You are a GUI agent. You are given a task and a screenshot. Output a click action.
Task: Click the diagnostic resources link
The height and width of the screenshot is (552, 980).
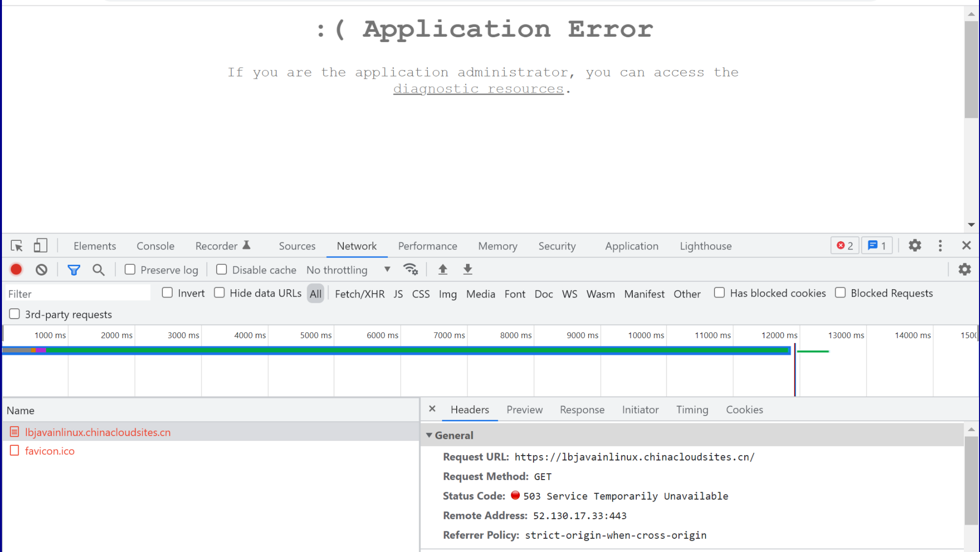tap(479, 88)
